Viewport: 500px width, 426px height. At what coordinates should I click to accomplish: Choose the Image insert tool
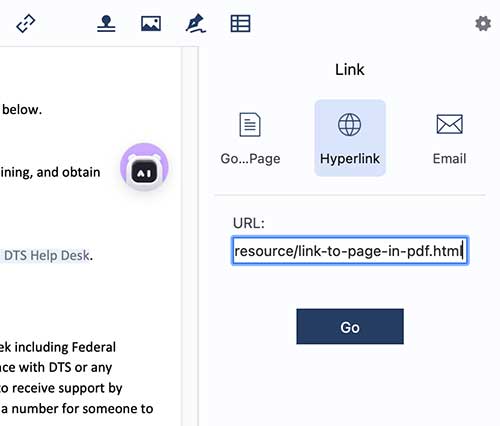click(x=151, y=24)
